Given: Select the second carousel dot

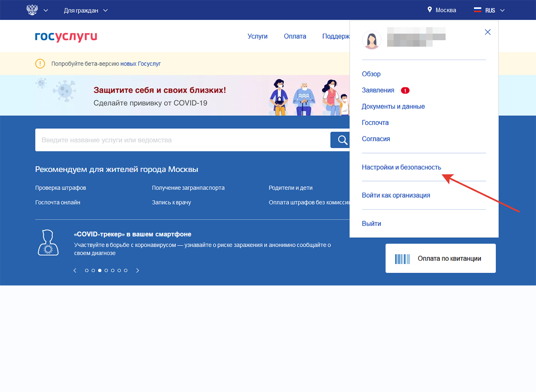Looking at the screenshot, I should tap(93, 271).
